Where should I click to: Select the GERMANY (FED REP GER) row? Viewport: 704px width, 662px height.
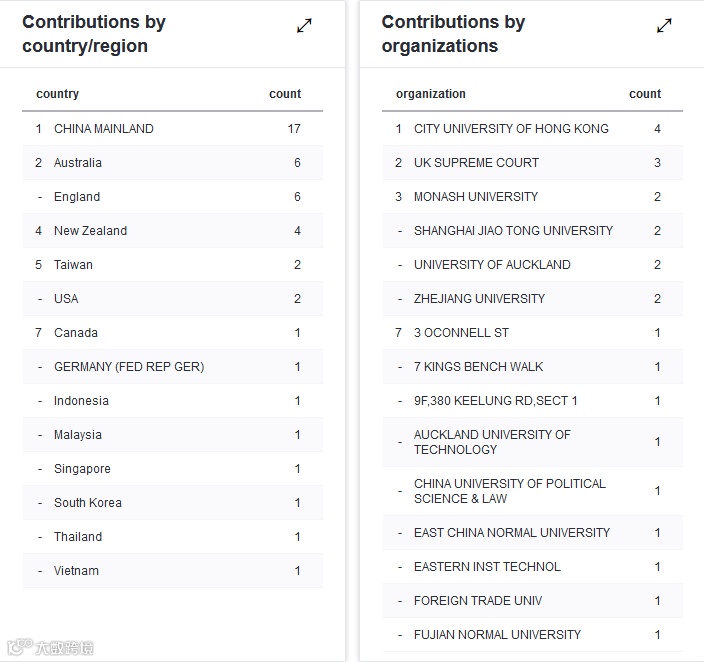click(129, 367)
